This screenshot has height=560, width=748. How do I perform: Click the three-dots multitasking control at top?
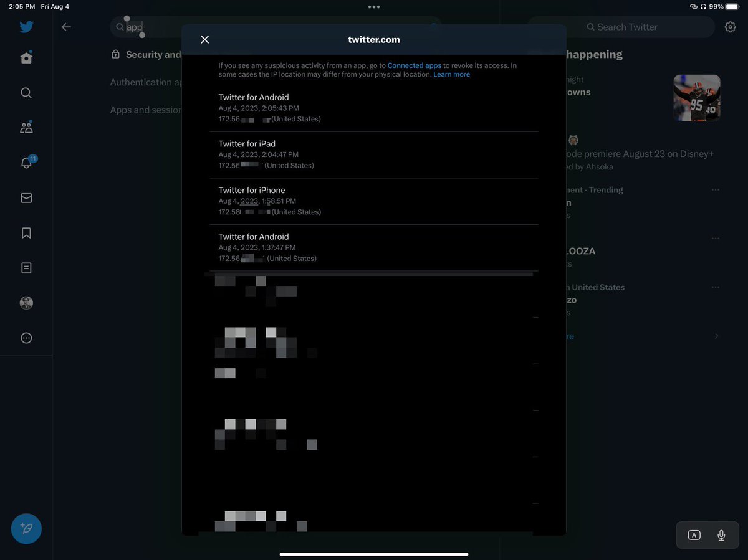coord(374,7)
